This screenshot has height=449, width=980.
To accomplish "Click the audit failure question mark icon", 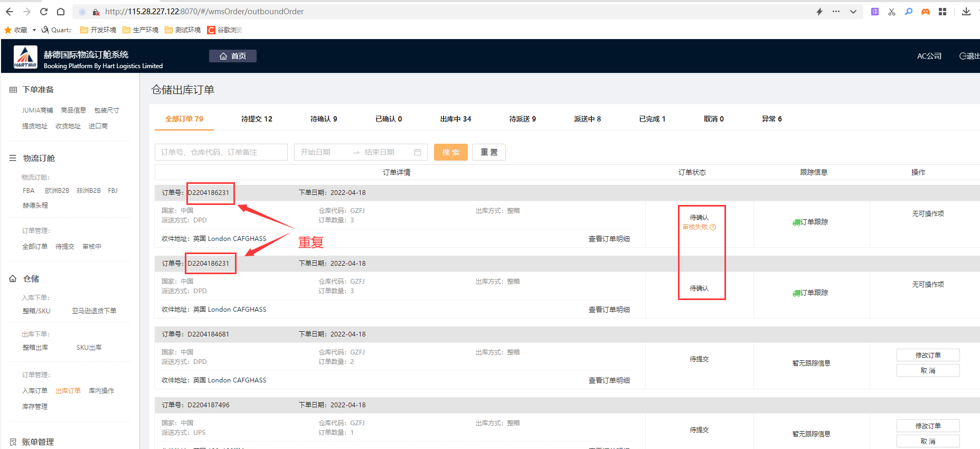I will [713, 227].
